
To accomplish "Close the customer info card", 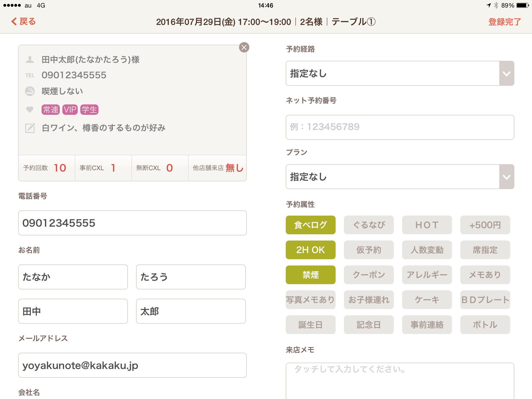I will pos(244,47).
